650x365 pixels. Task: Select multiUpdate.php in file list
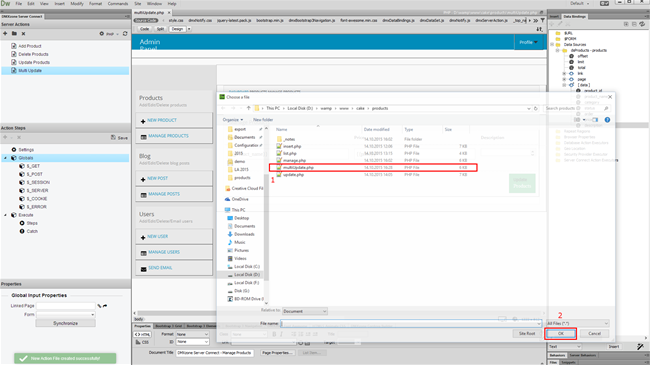click(373, 168)
